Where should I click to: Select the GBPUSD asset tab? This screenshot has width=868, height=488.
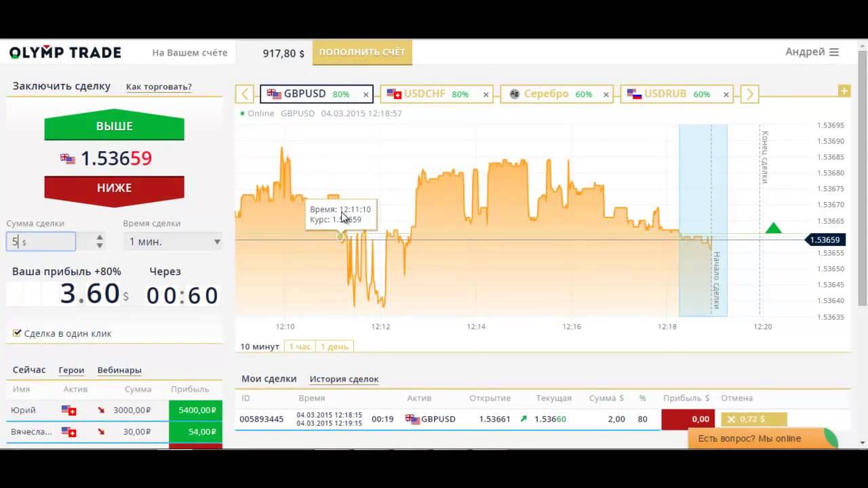316,94
